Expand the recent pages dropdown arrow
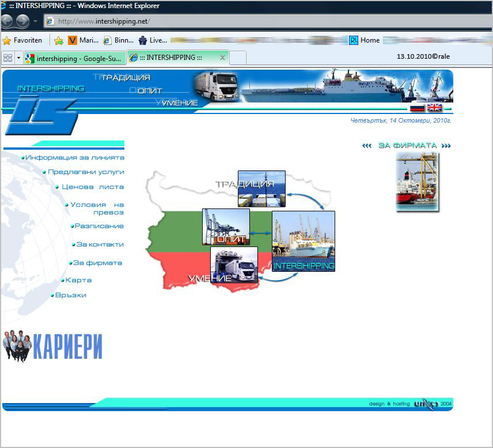The image size is (493, 448). [x=35, y=21]
